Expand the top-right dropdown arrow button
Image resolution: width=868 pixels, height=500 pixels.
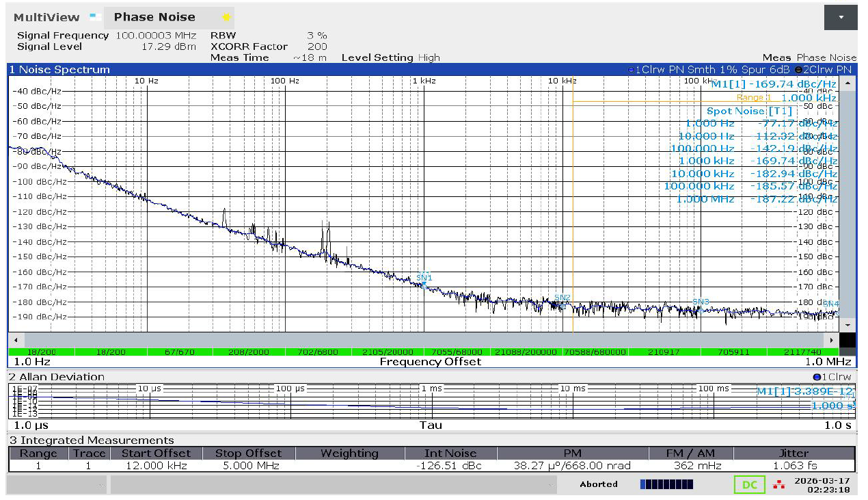[x=841, y=17]
